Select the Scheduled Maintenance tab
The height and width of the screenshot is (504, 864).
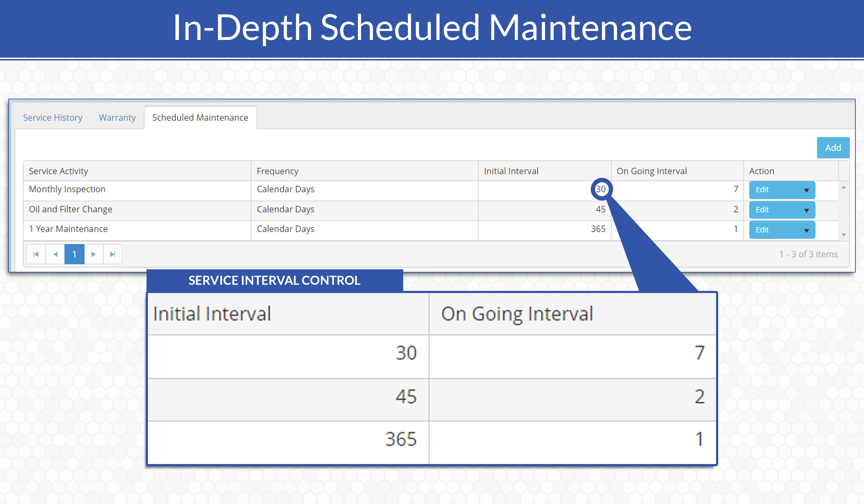[x=200, y=118]
